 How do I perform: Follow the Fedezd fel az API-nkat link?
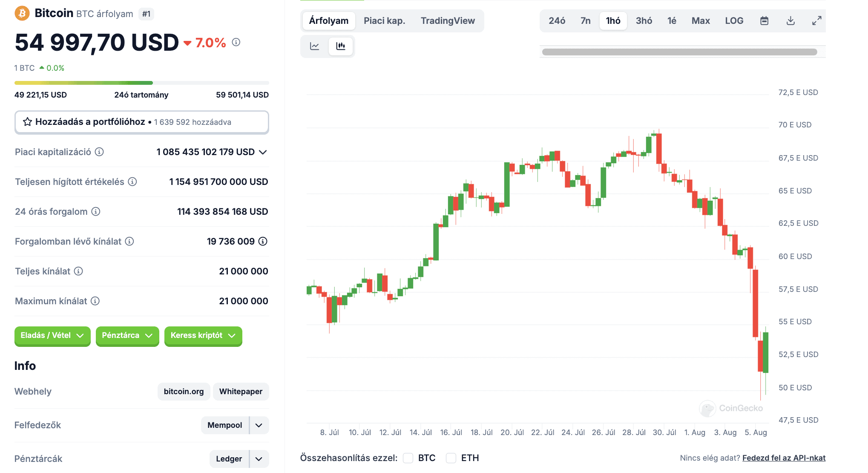[x=784, y=458]
